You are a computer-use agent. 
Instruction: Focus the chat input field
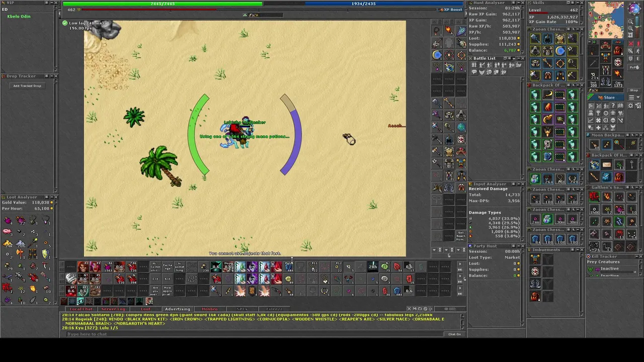click(254, 334)
